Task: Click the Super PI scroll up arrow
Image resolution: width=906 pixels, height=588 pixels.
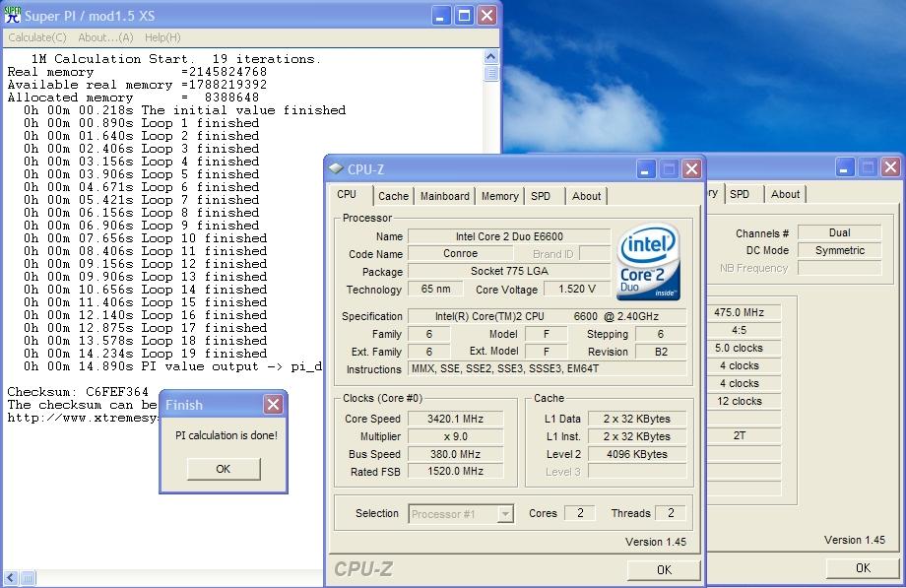Action: (x=491, y=57)
